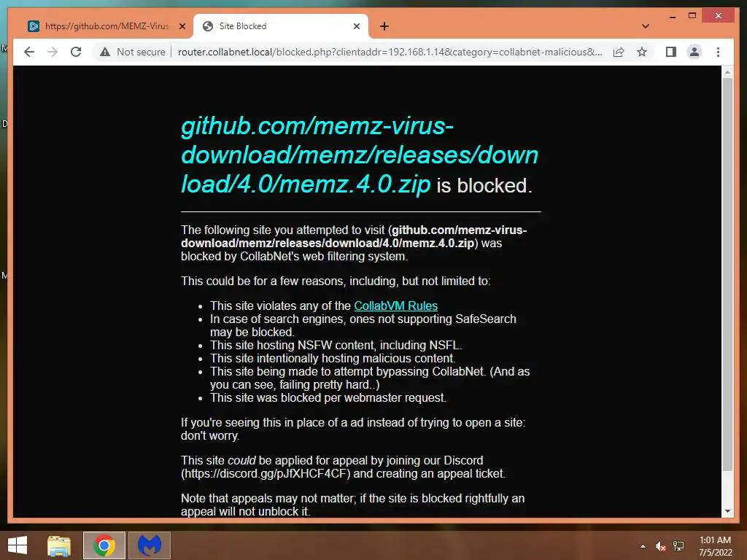Click the page's vertical scrollbar
This screenshot has width=747, height=560.
pyautogui.click(x=727, y=274)
